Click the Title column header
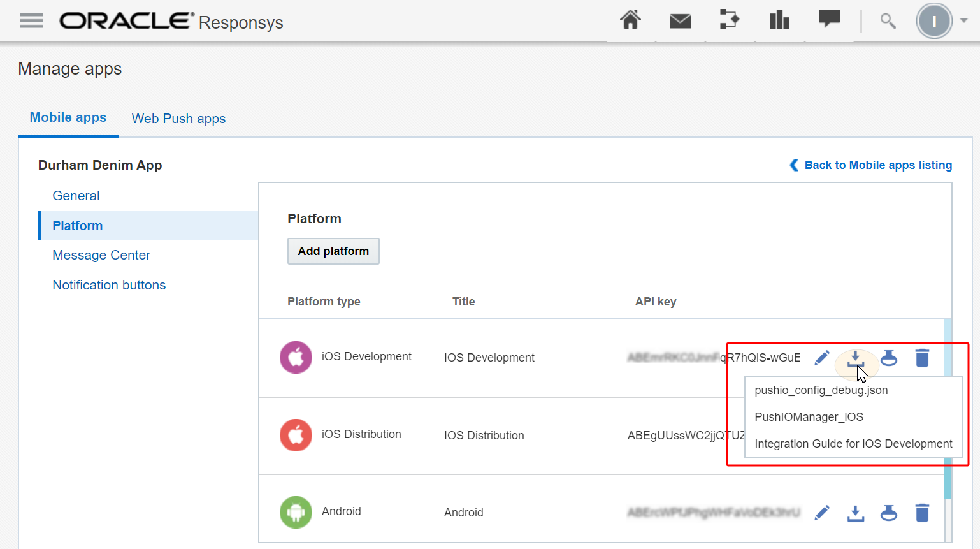980x549 pixels. pyautogui.click(x=464, y=302)
